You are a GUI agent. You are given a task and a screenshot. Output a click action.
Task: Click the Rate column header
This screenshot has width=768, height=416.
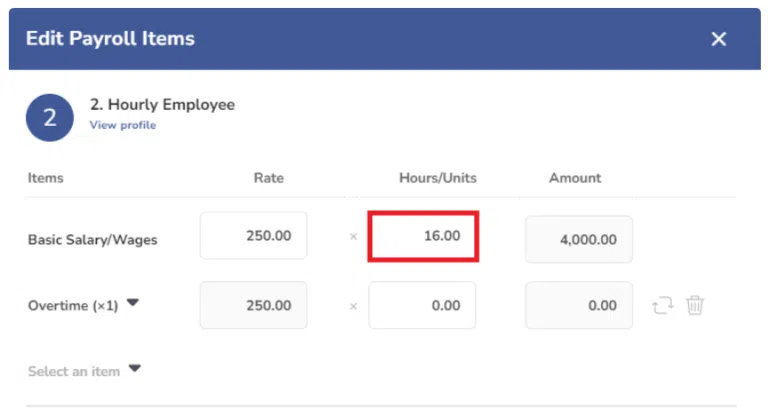pos(268,178)
